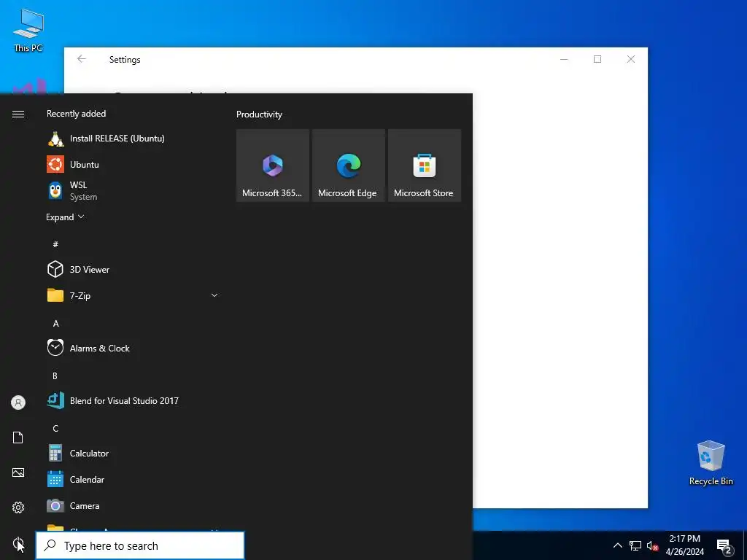The width and height of the screenshot is (747, 560).
Task: Click the network icon in system tray
Action: (635, 545)
